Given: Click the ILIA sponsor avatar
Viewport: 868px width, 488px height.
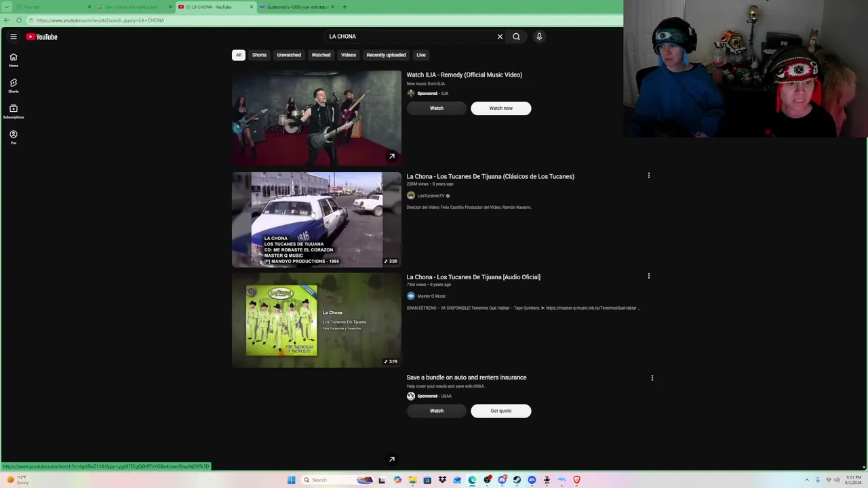Looking at the screenshot, I should pos(410,93).
